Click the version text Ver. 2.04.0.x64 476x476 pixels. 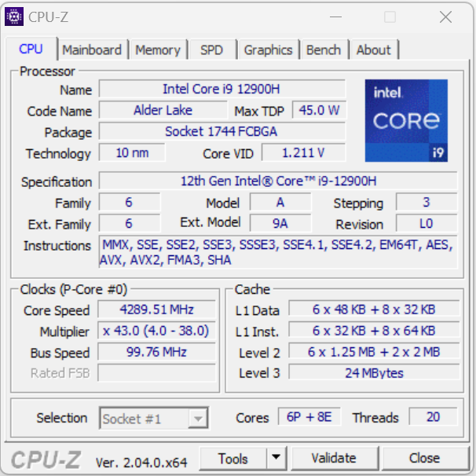(141, 463)
